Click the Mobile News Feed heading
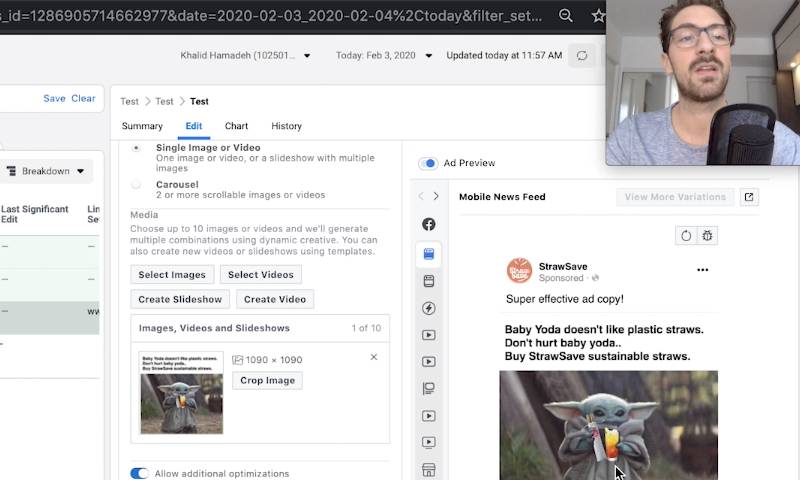800x480 pixels. click(502, 197)
